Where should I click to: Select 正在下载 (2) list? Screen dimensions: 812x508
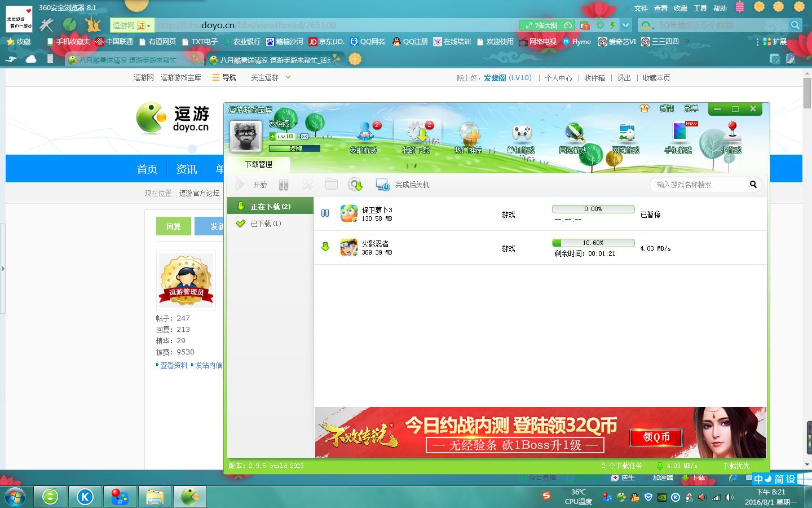[270, 206]
